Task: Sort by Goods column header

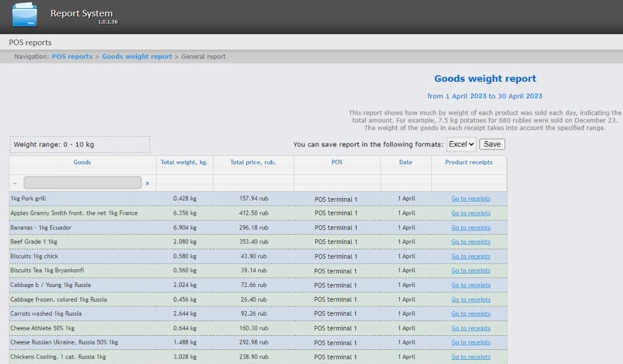Action: (x=82, y=162)
